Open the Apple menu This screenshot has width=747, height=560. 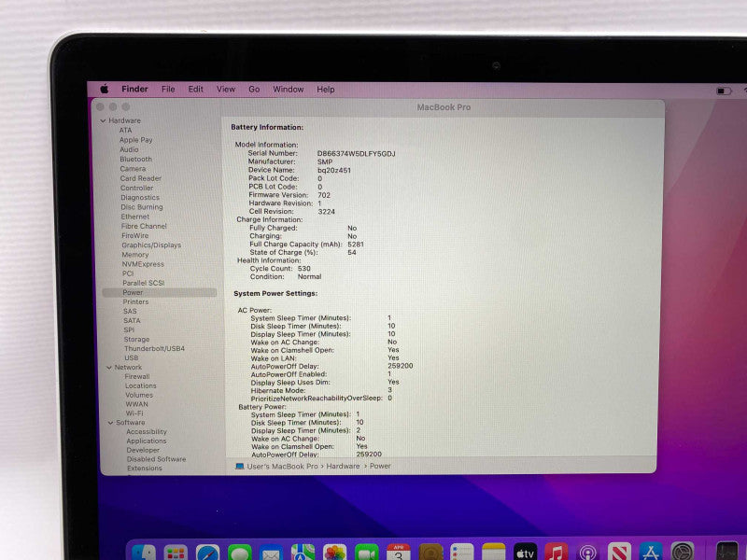[105, 89]
